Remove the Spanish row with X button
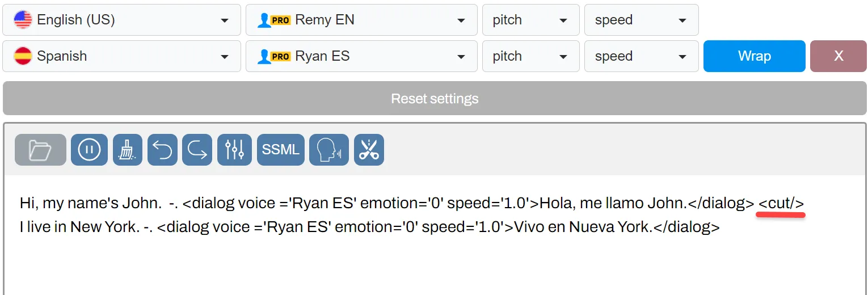The width and height of the screenshot is (868, 295). click(838, 56)
